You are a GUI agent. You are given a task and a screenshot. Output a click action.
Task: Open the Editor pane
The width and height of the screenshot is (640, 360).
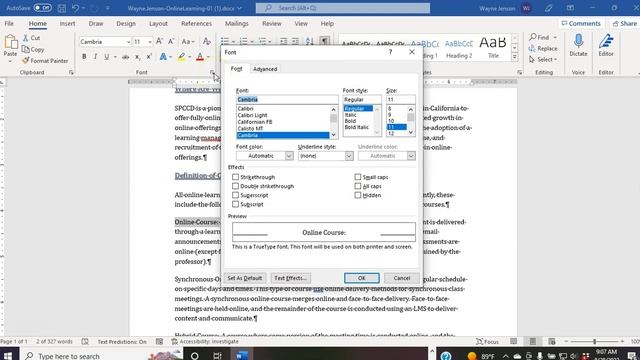click(x=606, y=41)
